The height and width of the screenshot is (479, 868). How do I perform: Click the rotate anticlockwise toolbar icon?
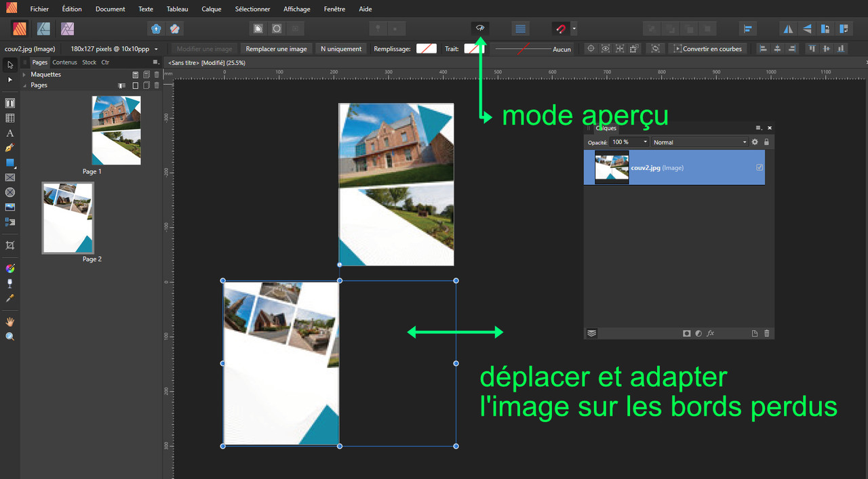[825, 28]
